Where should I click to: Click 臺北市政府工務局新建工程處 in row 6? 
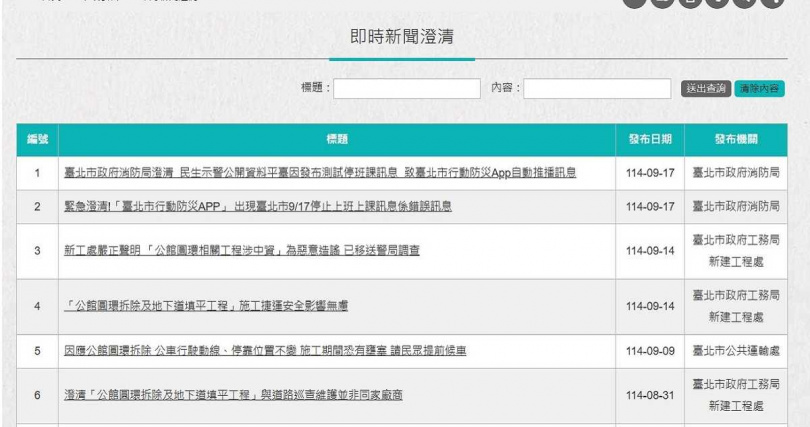coord(736,396)
